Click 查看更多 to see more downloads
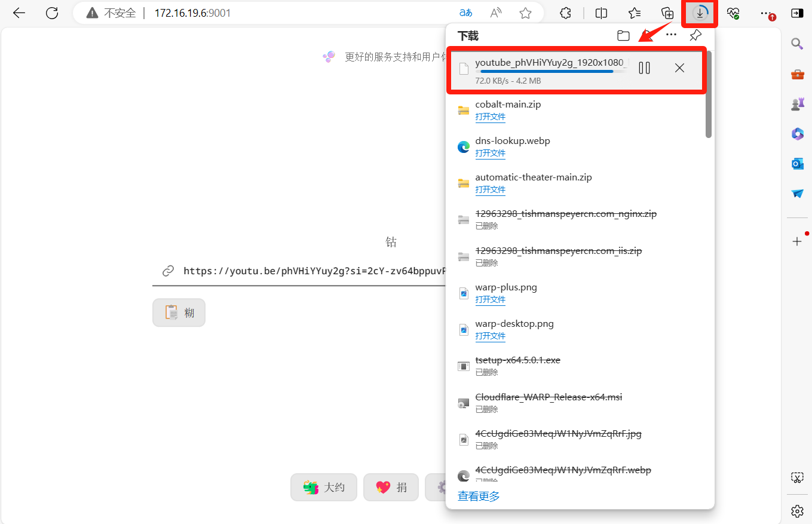The image size is (812, 524). pyautogui.click(x=479, y=496)
